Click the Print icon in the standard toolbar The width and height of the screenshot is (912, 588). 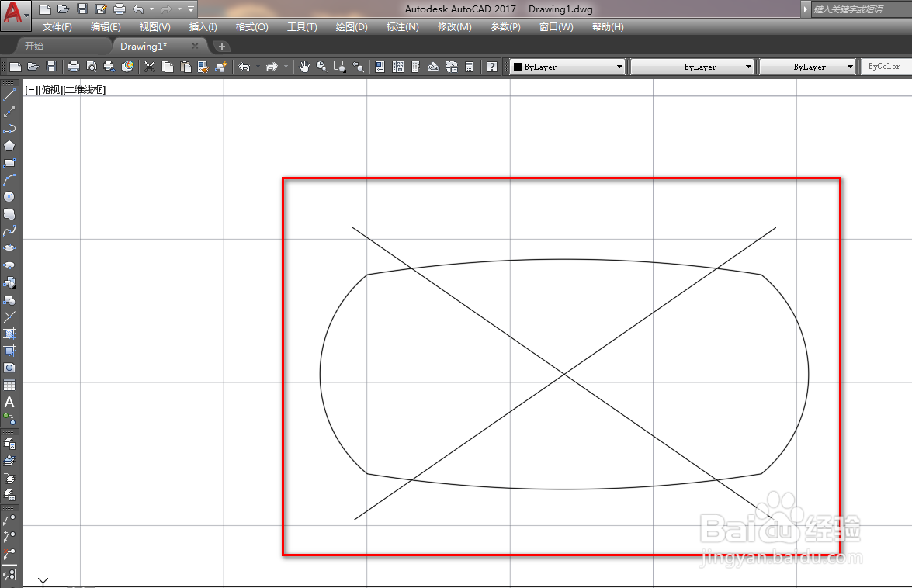(73, 67)
